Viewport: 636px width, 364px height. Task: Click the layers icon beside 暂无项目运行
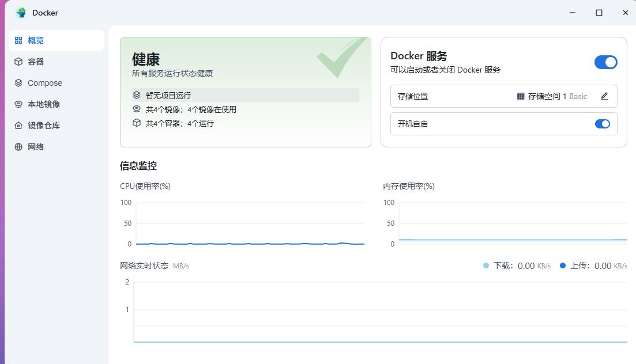point(137,95)
